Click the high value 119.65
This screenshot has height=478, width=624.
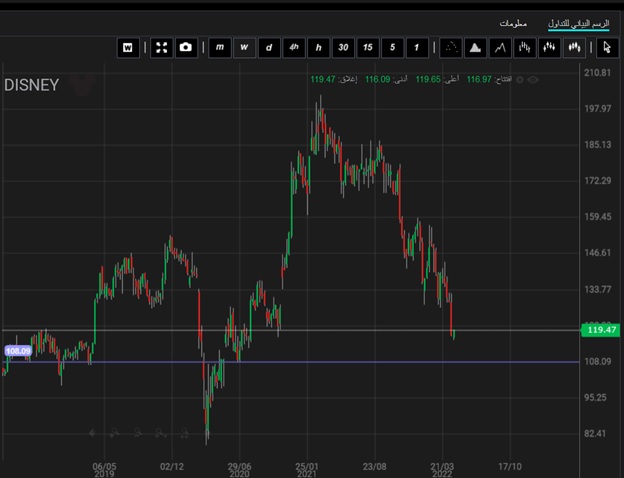point(428,79)
